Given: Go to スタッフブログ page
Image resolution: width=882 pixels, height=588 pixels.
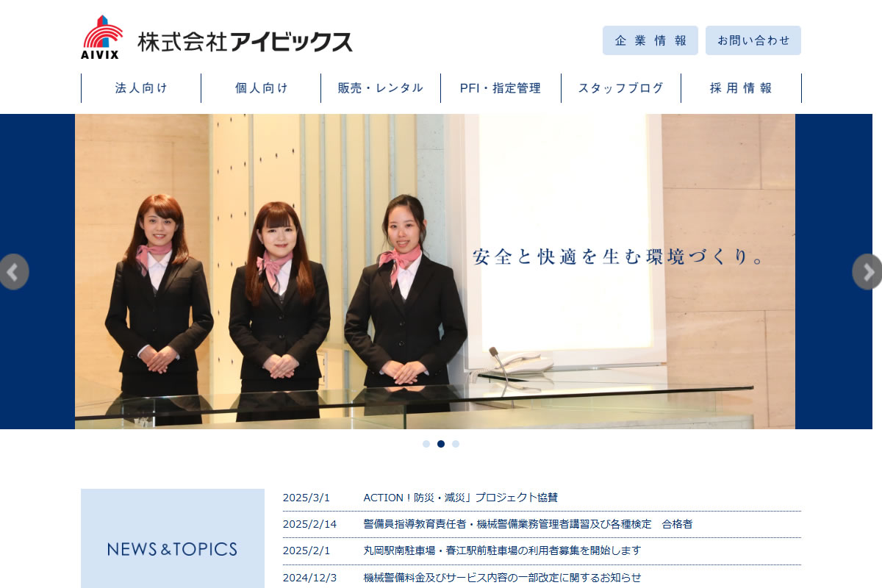Looking at the screenshot, I should pos(620,88).
